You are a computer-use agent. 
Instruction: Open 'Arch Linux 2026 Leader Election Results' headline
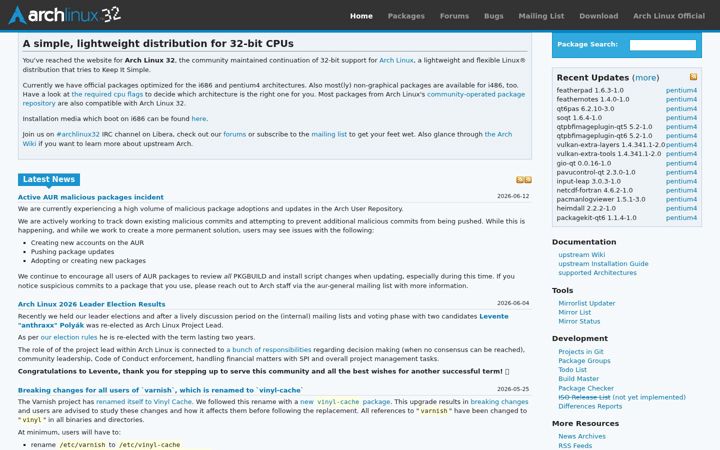coord(91,304)
